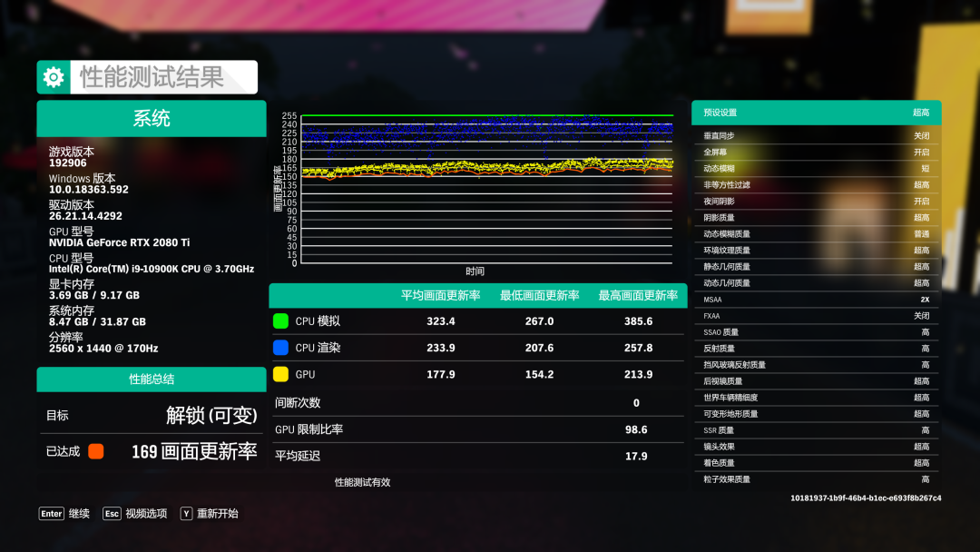Screen dimensions: 980x552
Task: Select the 动态模糊质量 setting row
Action: click(x=817, y=234)
